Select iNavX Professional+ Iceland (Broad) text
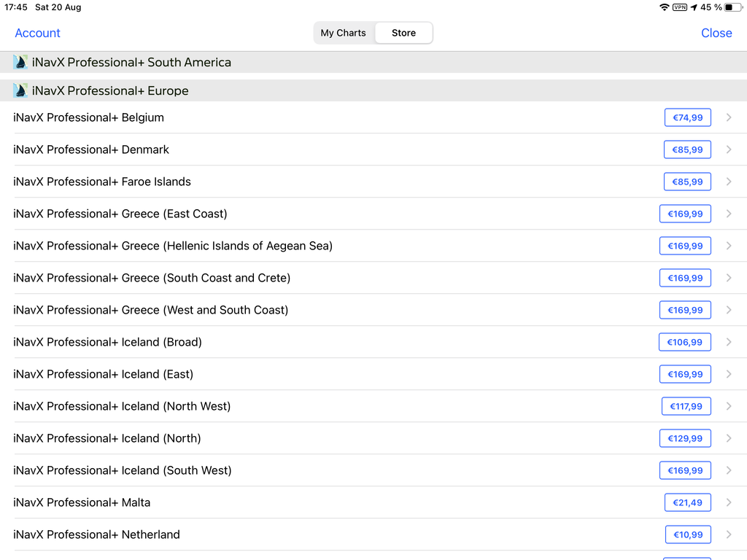This screenshot has height=560, width=747. (x=108, y=342)
